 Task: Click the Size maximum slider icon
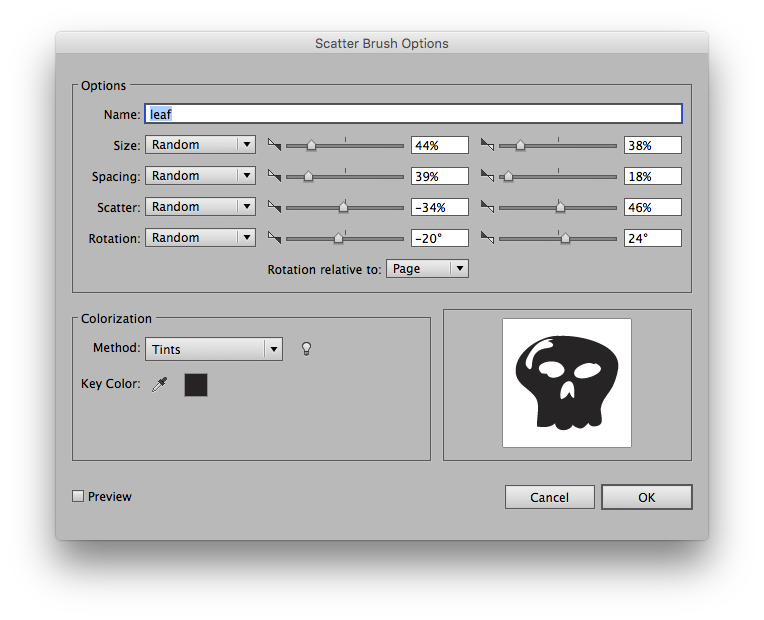pos(488,145)
